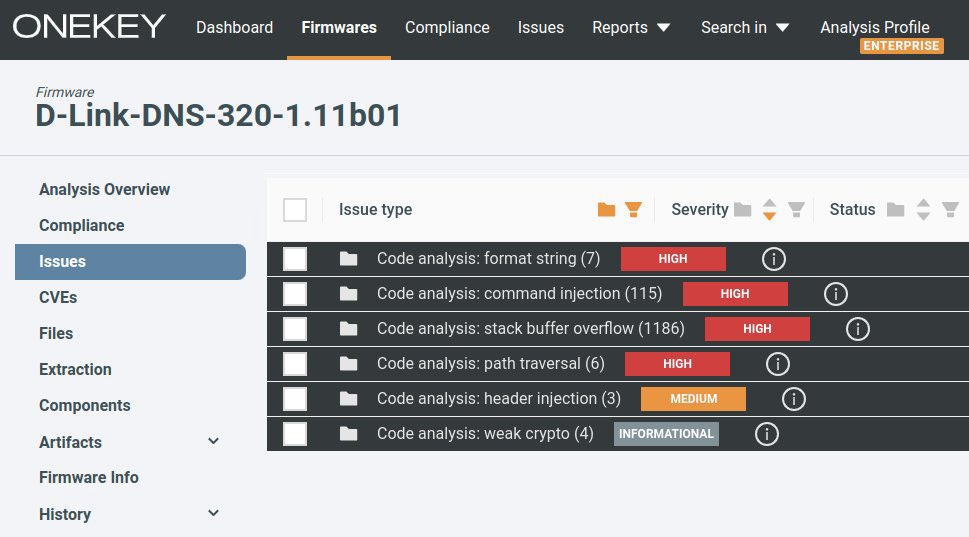Open Firmware Info in the sidebar

(88, 478)
